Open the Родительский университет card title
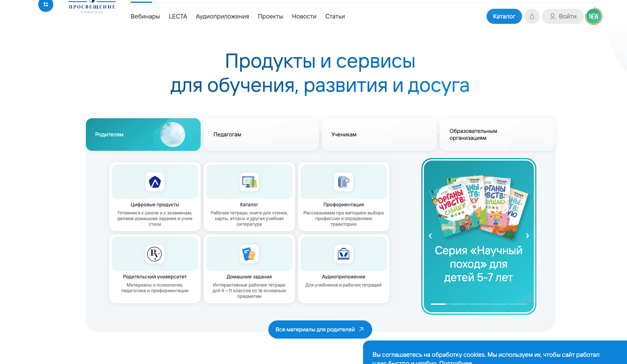The image size is (627, 364). tap(155, 277)
